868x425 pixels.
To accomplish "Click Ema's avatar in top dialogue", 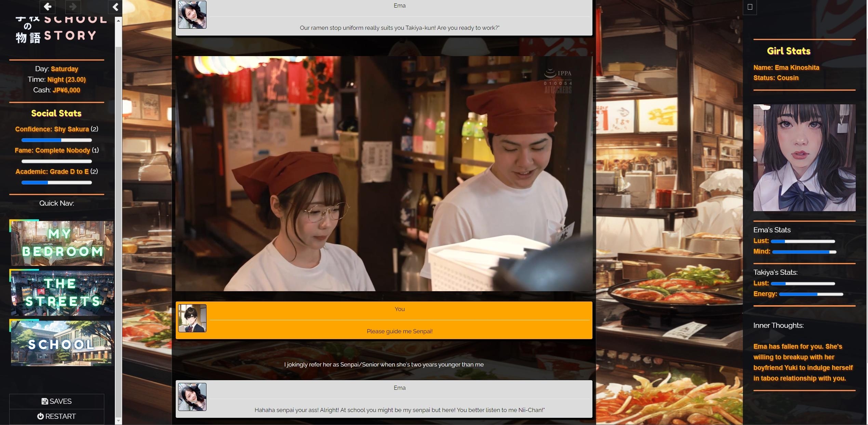I will click(x=192, y=15).
